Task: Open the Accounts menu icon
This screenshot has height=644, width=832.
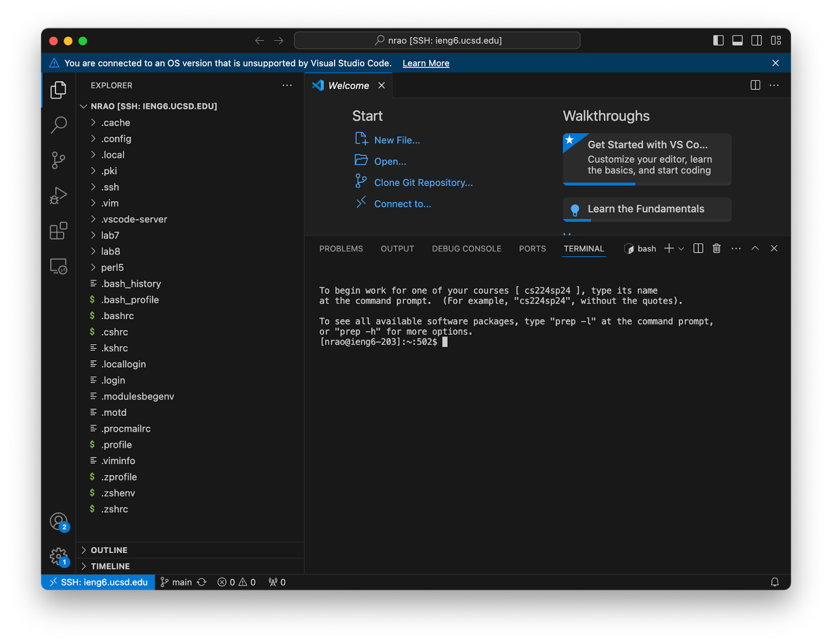Action: pyautogui.click(x=59, y=521)
